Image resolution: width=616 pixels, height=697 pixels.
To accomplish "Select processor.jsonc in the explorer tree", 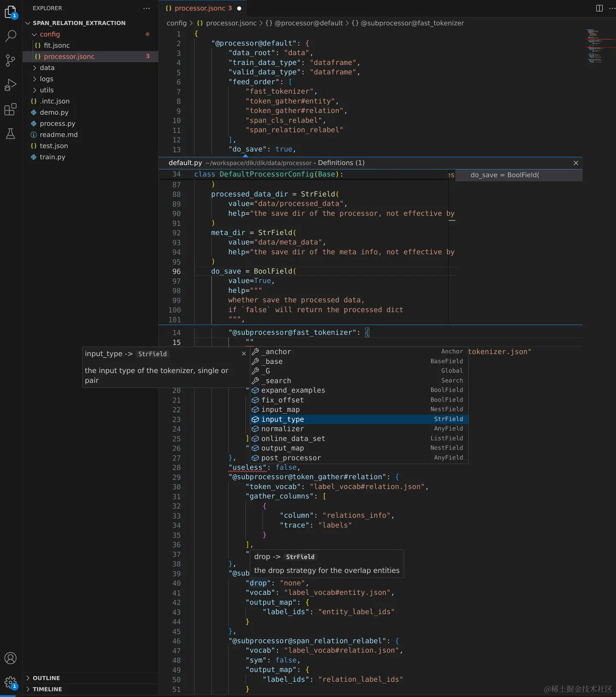I will click(x=90, y=56).
